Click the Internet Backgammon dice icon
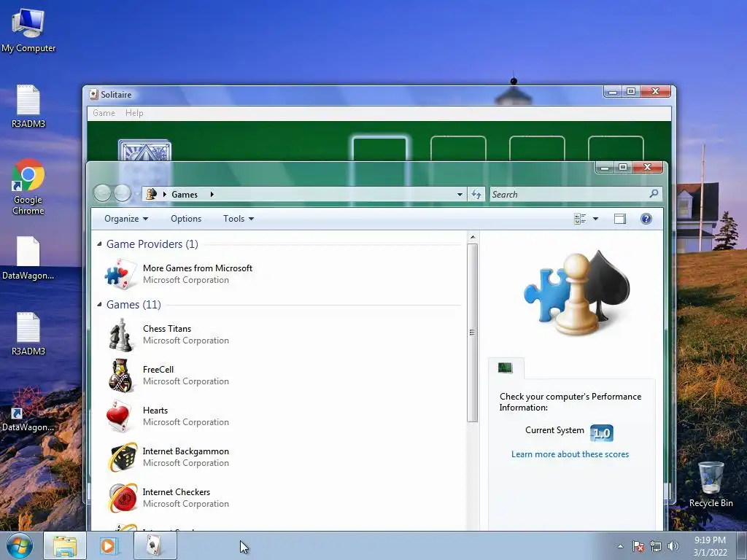Screen dimensions: 747x560 coord(122,457)
